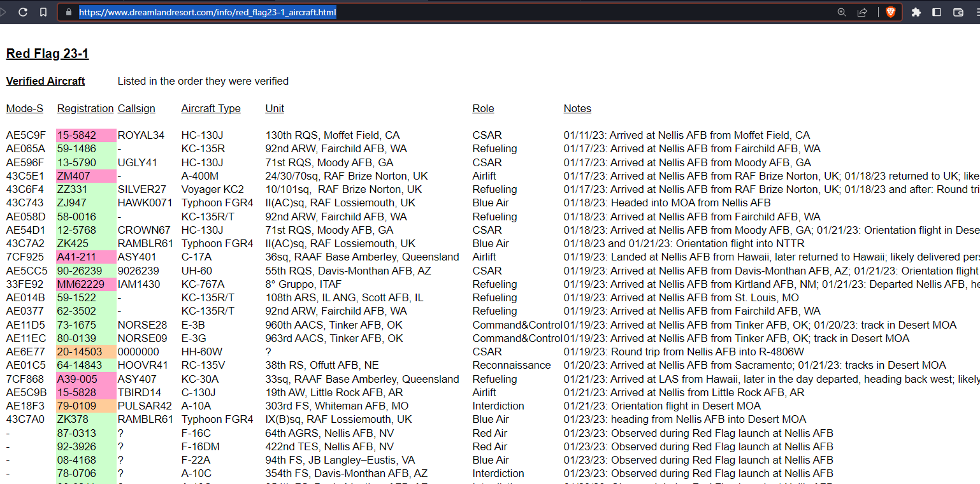
Task: Click the Aircraft Type column header
Action: 211,108
